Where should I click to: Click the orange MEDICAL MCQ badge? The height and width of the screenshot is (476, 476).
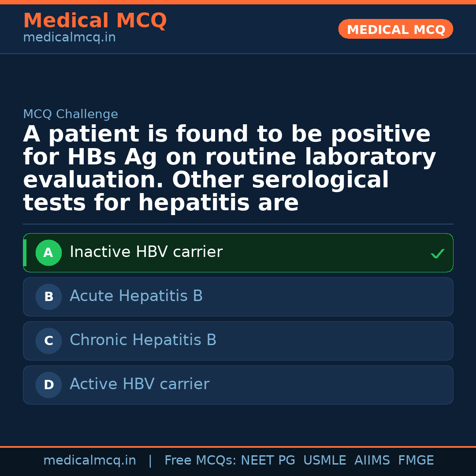point(395,29)
